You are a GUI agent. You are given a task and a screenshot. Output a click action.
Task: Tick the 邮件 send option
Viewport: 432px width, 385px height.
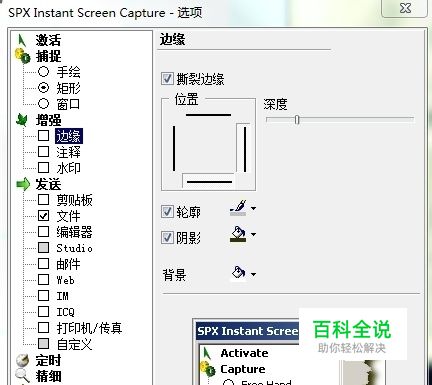[x=43, y=264]
